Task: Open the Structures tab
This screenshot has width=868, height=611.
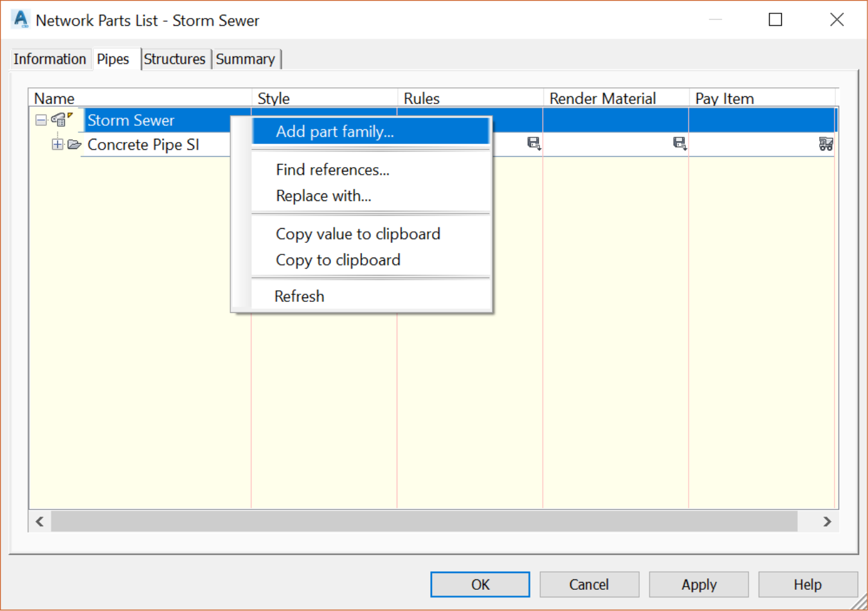Action: (x=174, y=59)
